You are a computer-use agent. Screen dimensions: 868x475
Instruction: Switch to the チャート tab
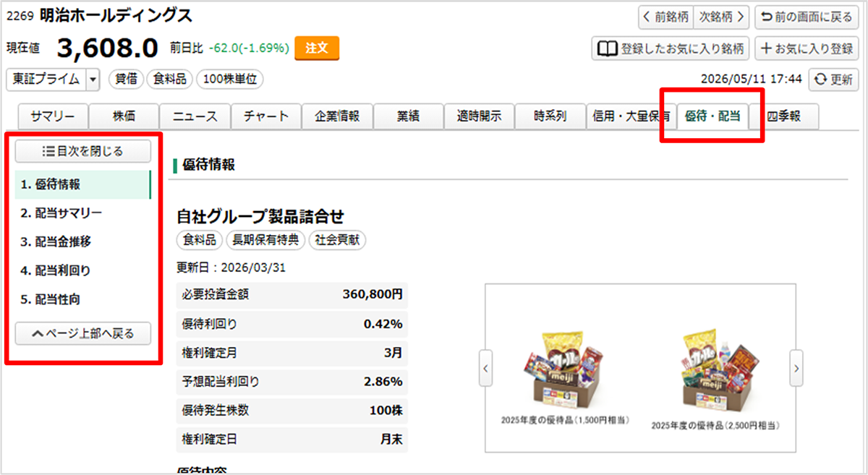coord(266,116)
